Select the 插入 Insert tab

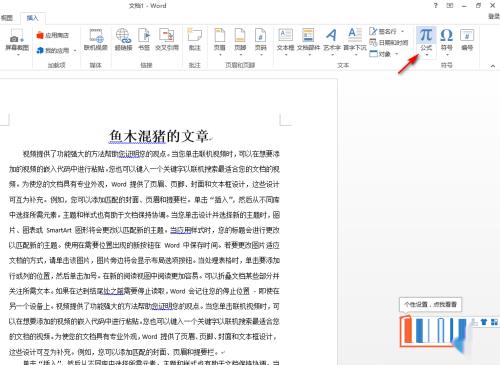click(32, 18)
